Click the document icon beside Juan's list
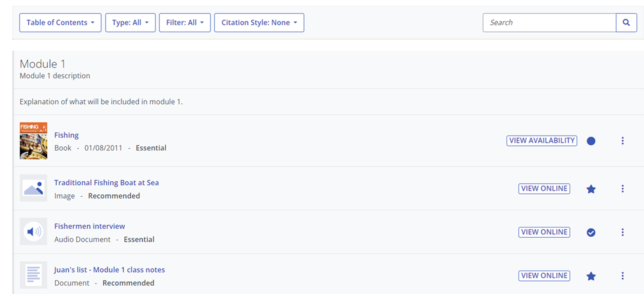644x294 pixels. click(x=34, y=275)
